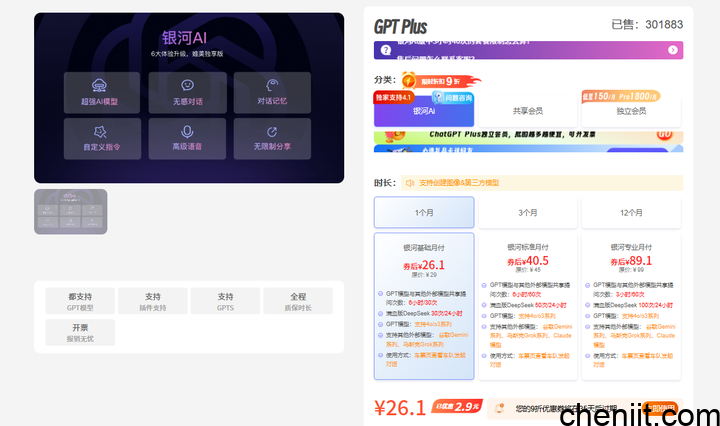Choose the 1个月 duration option
The image size is (720, 426).
pyautogui.click(x=424, y=212)
